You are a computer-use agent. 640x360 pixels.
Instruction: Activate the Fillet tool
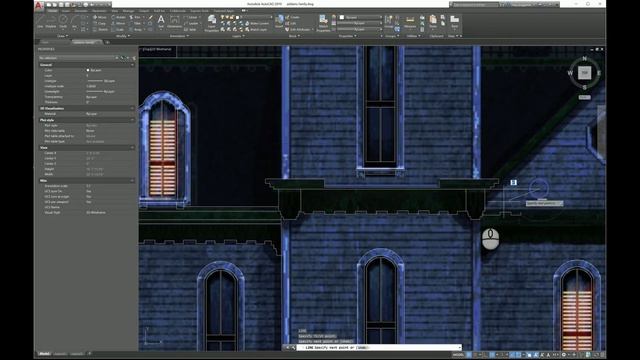coord(135,24)
